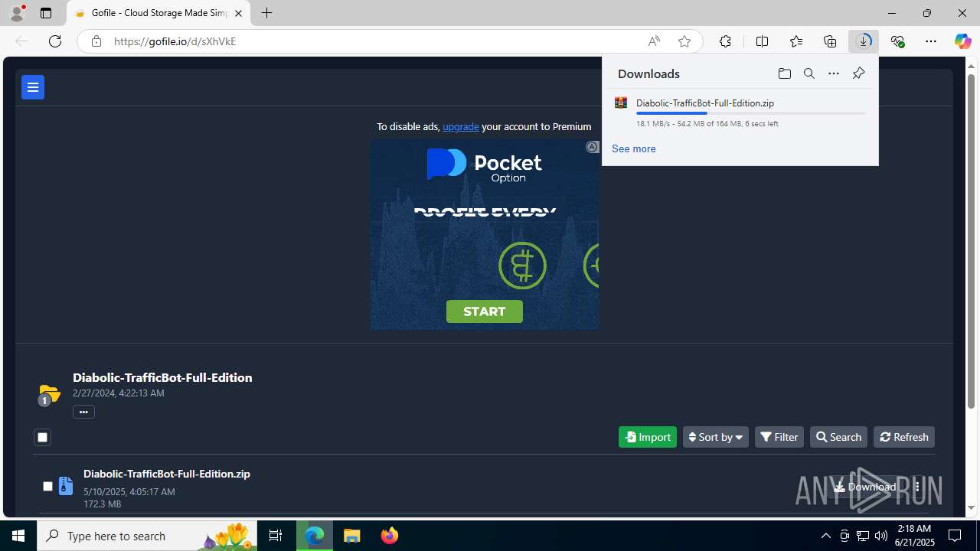Open File Explorer from taskbar
This screenshot has width=980, height=551.
(352, 536)
